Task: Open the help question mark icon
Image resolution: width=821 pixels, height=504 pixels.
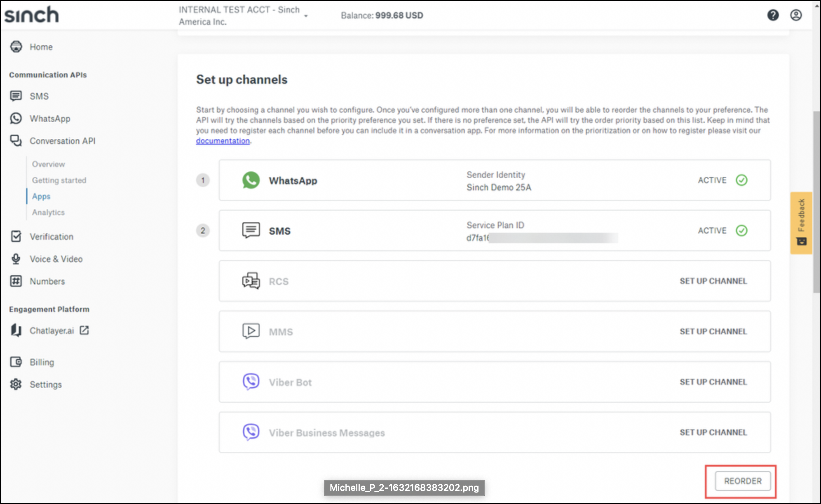Action: click(774, 15)
